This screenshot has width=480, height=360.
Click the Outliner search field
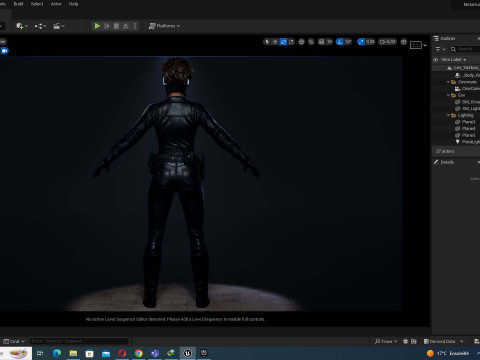[x=465, y=49]
